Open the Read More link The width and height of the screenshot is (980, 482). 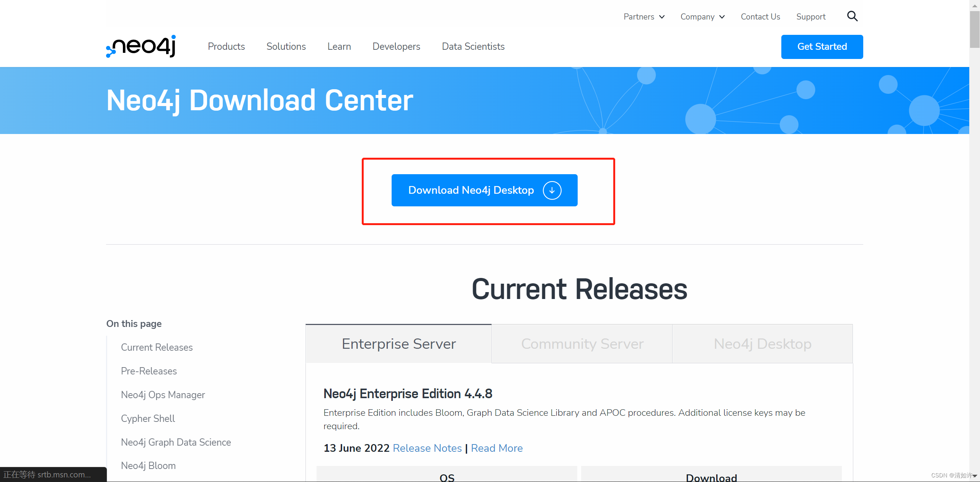point(497,448)
